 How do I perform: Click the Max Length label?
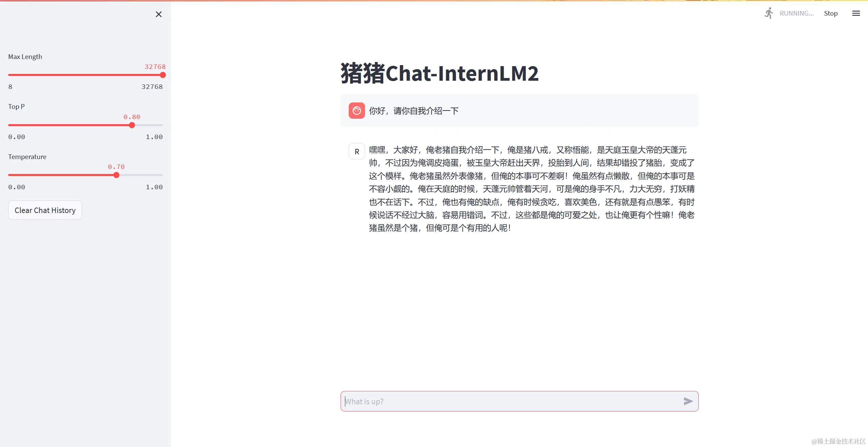[25, 57]
